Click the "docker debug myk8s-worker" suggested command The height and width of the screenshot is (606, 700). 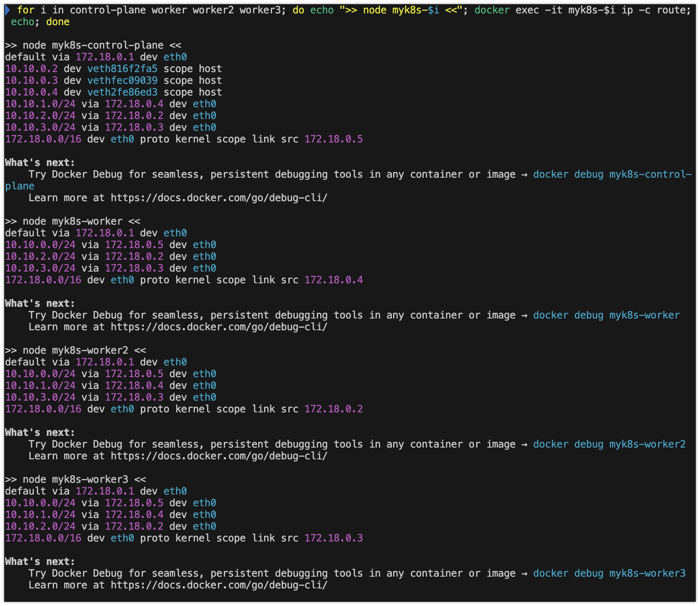coord(607,315)
